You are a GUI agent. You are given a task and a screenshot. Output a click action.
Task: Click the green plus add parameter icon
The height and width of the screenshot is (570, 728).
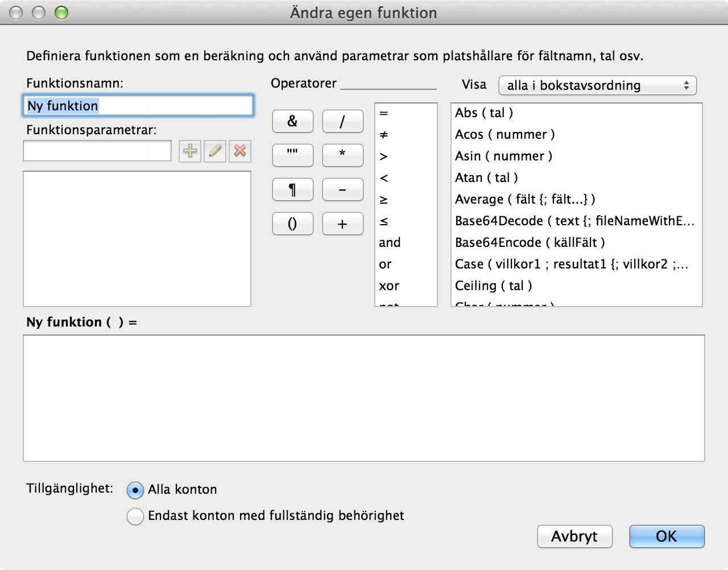190,151
